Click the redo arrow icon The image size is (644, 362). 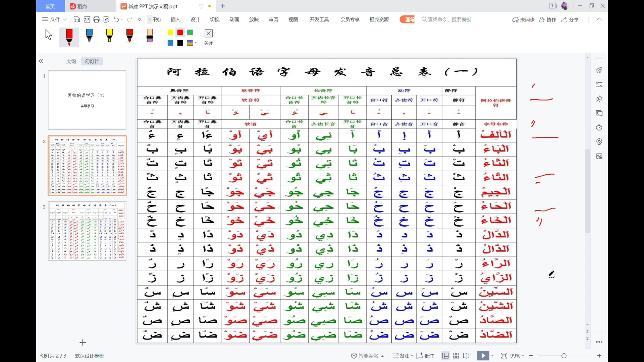click(x=130, y=19)
